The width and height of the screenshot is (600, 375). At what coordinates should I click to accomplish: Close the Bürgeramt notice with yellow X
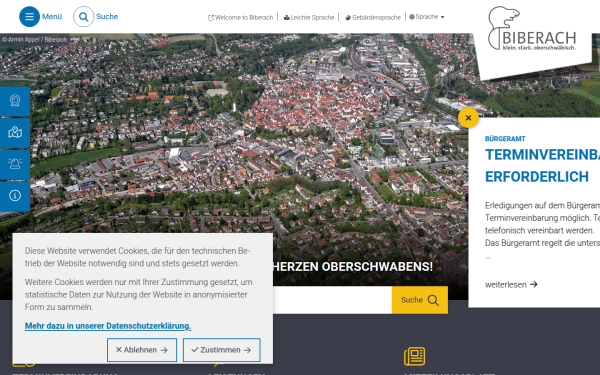pyautogui.click(x=468, y=118)
